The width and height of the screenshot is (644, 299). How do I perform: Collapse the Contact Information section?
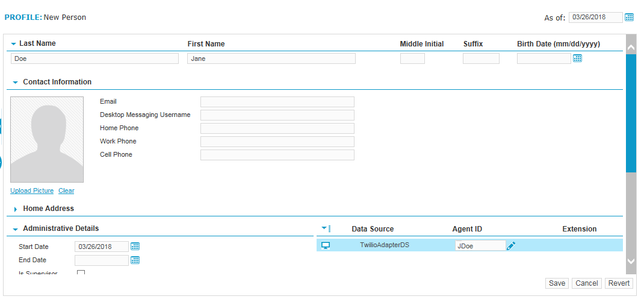(x=15, y=82)
